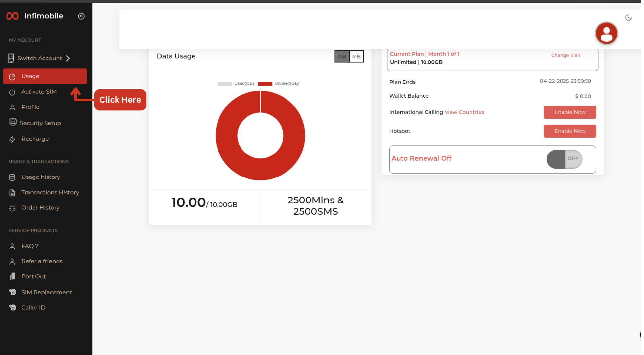644x355 pixels.
Task: Select GB unit for data usage
Action: click(342, 57)
